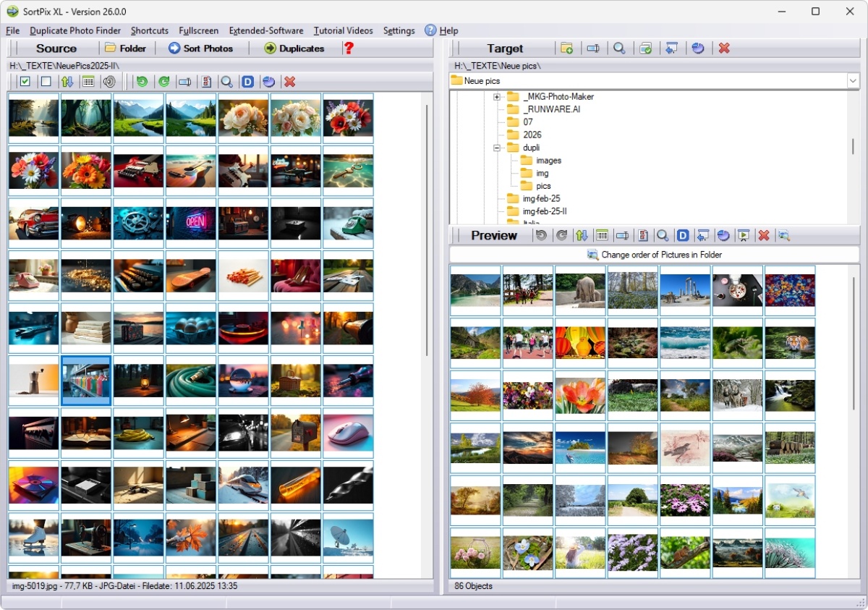Rotate left using green arrow in Source toolbar

pos(142,82)
